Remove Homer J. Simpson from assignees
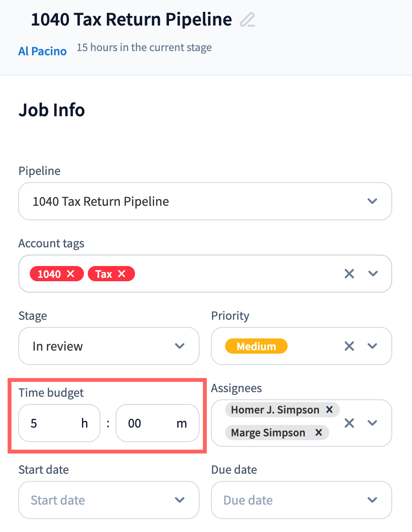This screenshot has width=412, height=532. click(x=329, y=410)
